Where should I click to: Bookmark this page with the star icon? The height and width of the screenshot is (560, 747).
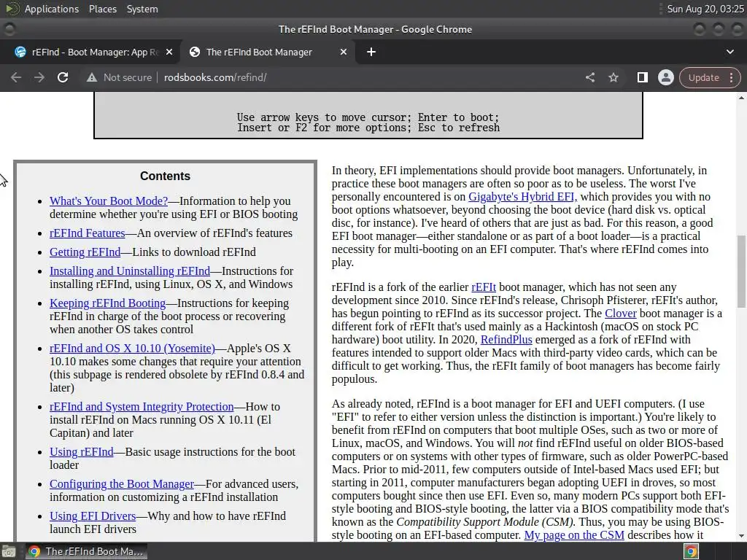(x=613, y=77)
